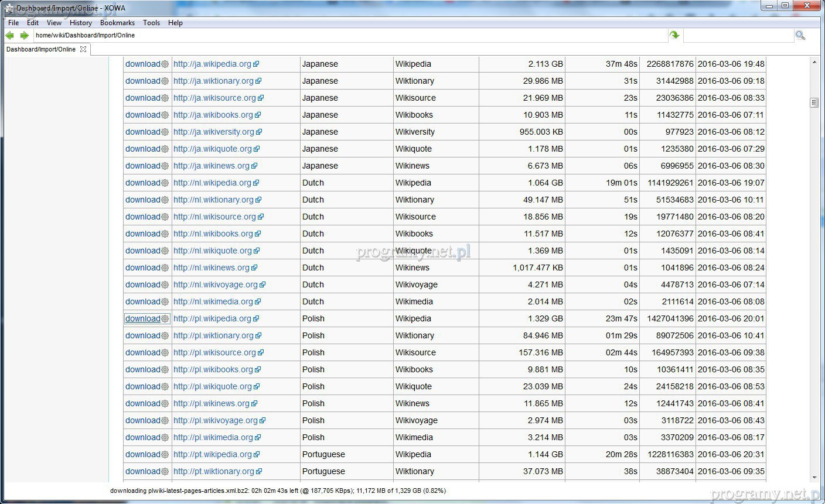Open the http://nl.wikipedia.org link
The image size is (825, 504).
tap(212, 183)
